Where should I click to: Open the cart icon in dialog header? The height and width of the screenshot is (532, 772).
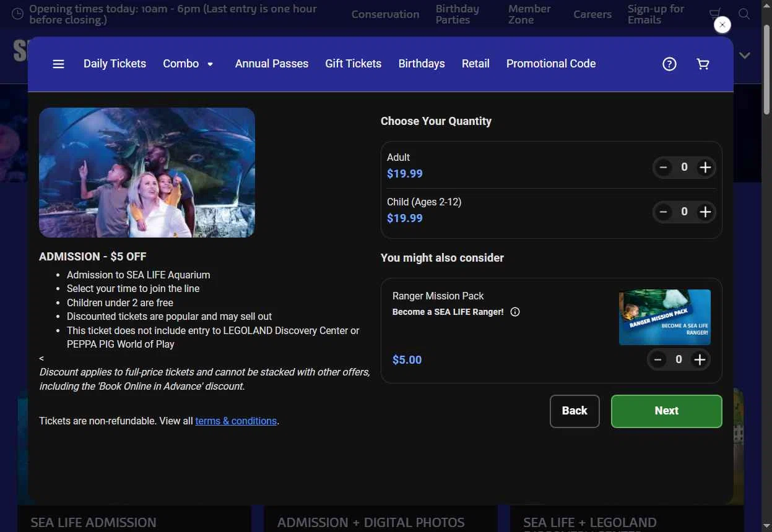tap(703, 64)
